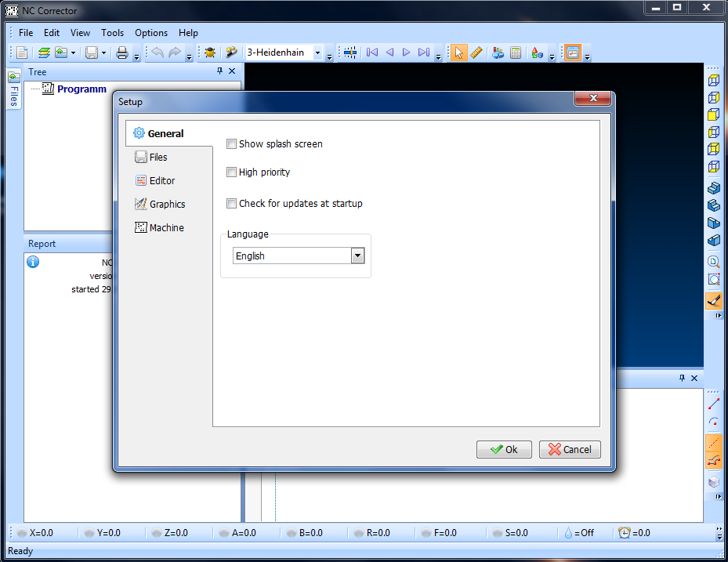Viewport: 728px width, 562px height.
Task: Open the dropdown arrow next to Open folder
Action: (73, 53)
